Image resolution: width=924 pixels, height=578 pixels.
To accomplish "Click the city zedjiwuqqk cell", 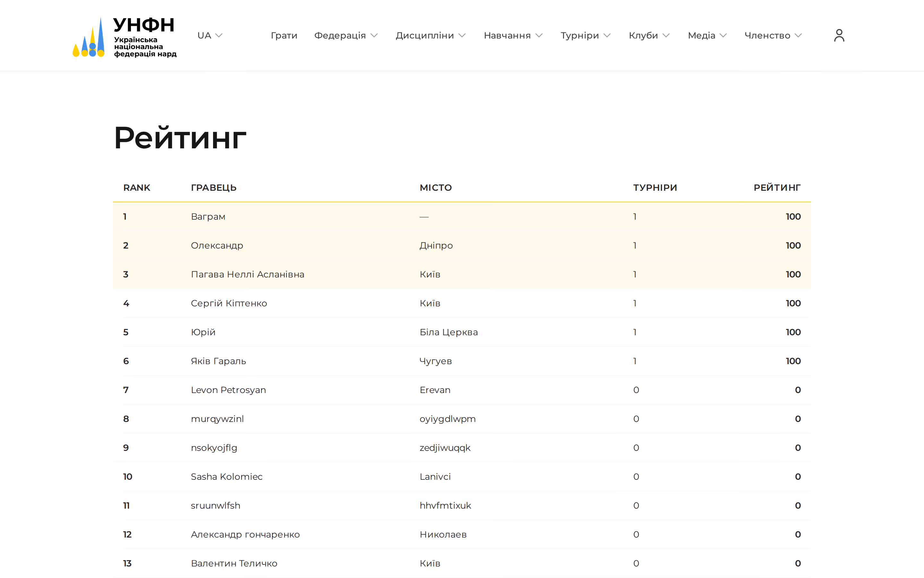I will (445, 448).
